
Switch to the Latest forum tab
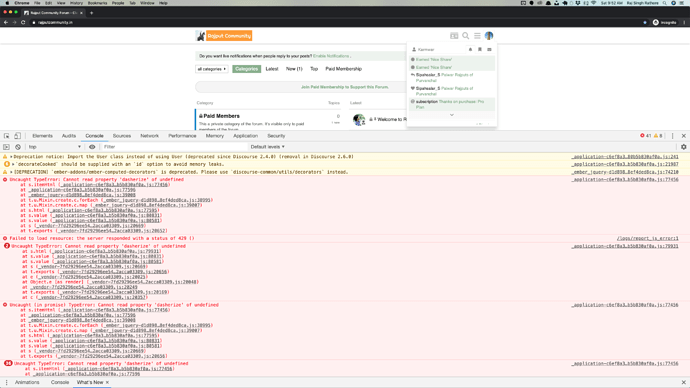[272, 69]
